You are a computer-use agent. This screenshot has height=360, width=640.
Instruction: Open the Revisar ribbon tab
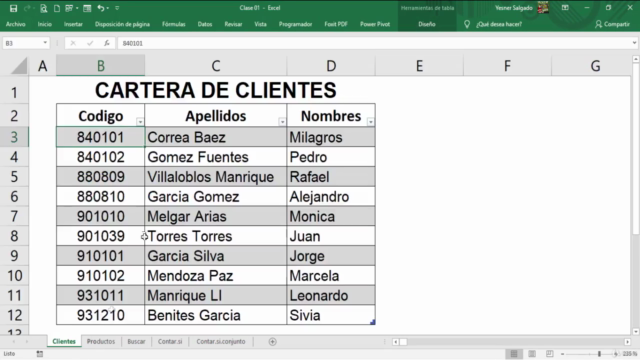pos(233,24)
